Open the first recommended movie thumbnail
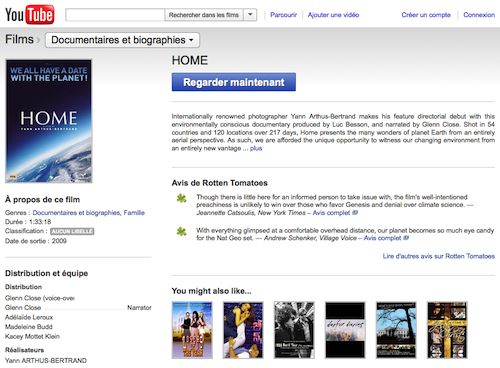The height and width of the screenshot is (368, 500). [x=192, y=330]
